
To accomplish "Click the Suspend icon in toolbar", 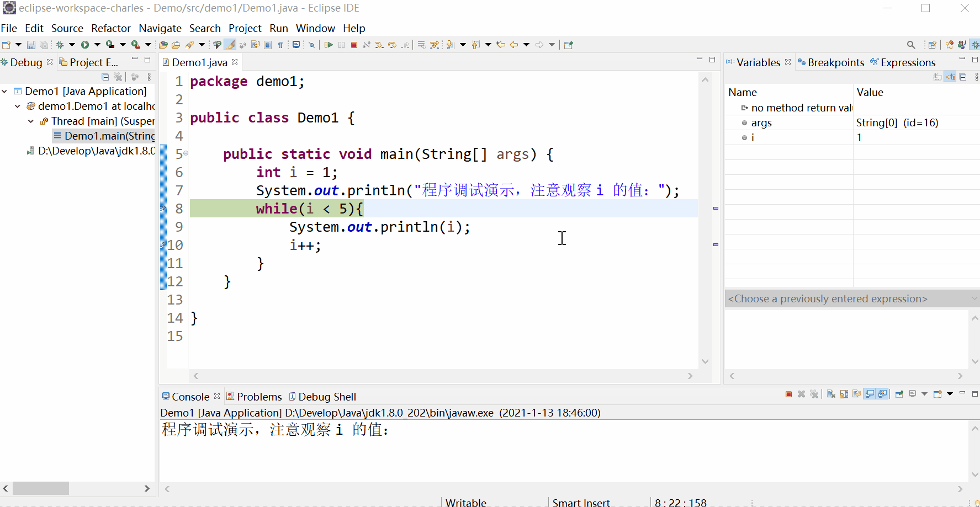I will (x=341, y=45).
